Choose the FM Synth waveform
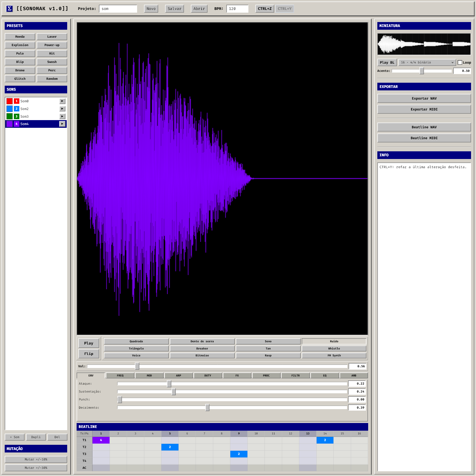The image size is (476, 476). pos(334,355)
